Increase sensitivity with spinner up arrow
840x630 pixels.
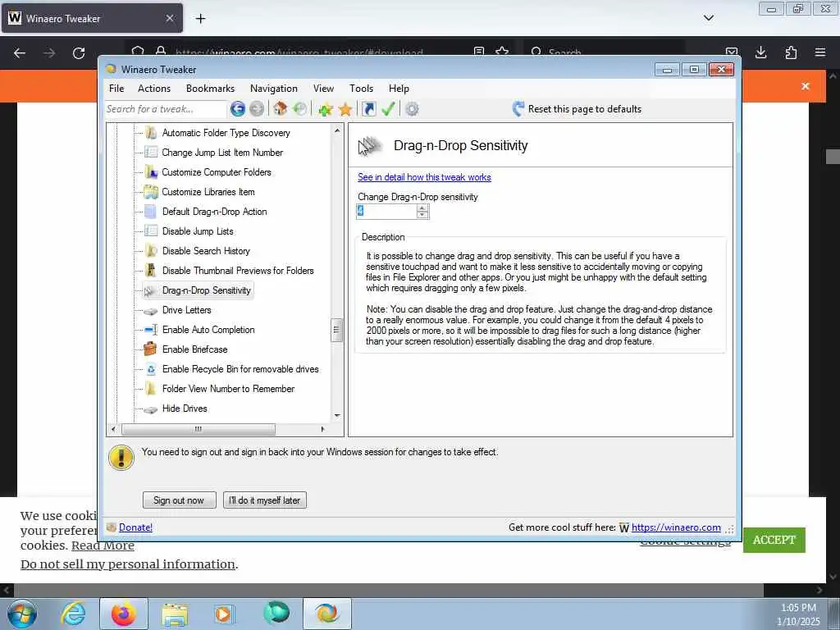coord(422,208)
